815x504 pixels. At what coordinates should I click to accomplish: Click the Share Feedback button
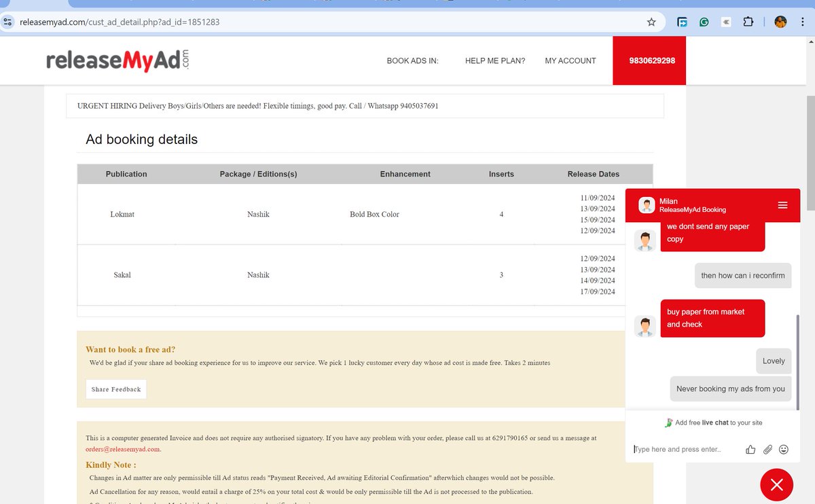tap(116, 389)
